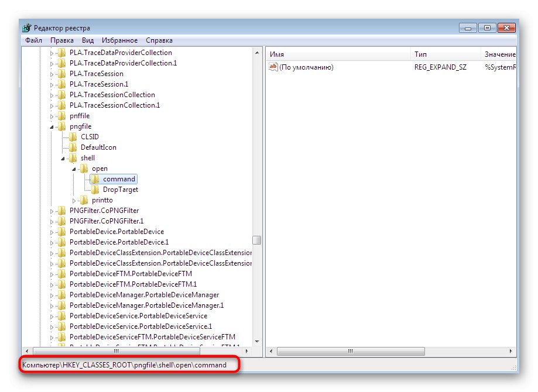538x392 pixels.
Task: Collapse the open key
Action: 74,169
